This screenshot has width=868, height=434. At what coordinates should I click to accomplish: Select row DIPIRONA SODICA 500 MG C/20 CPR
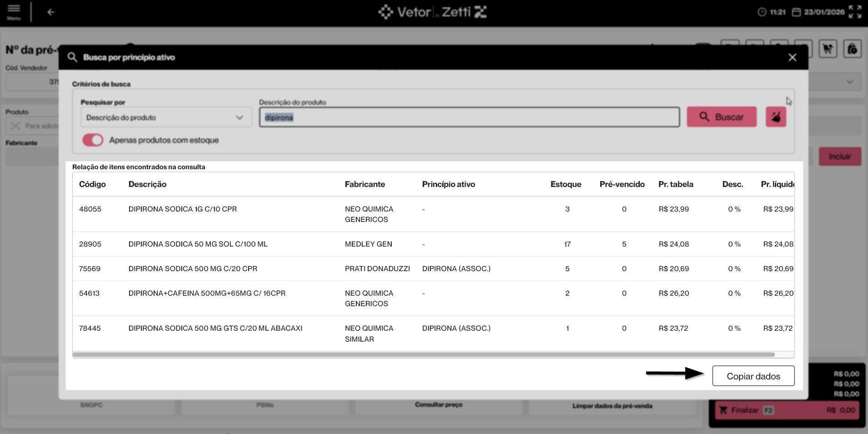(x=434, y=269)
